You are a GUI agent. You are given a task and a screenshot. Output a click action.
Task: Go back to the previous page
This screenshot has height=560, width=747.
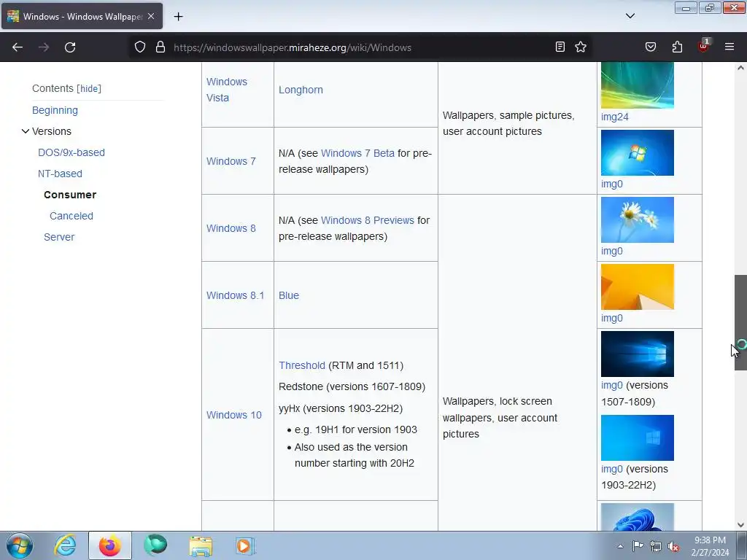(x=18, y=47)
